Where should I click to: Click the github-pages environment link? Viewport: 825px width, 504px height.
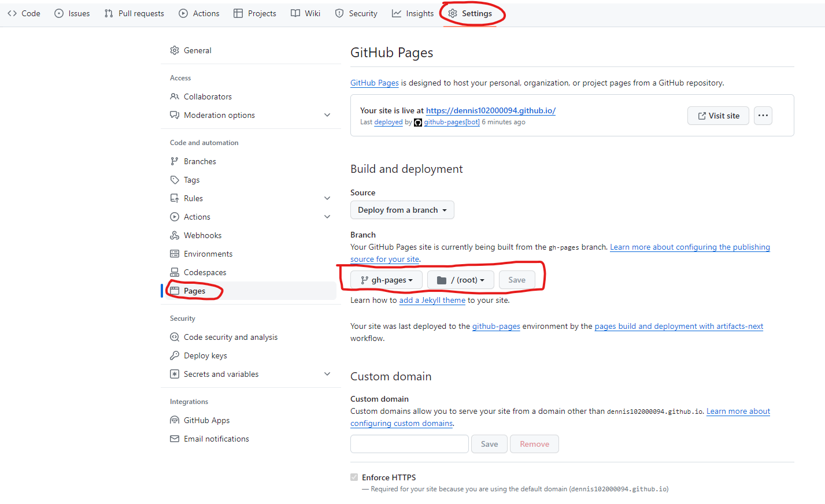tap(496, 326)
